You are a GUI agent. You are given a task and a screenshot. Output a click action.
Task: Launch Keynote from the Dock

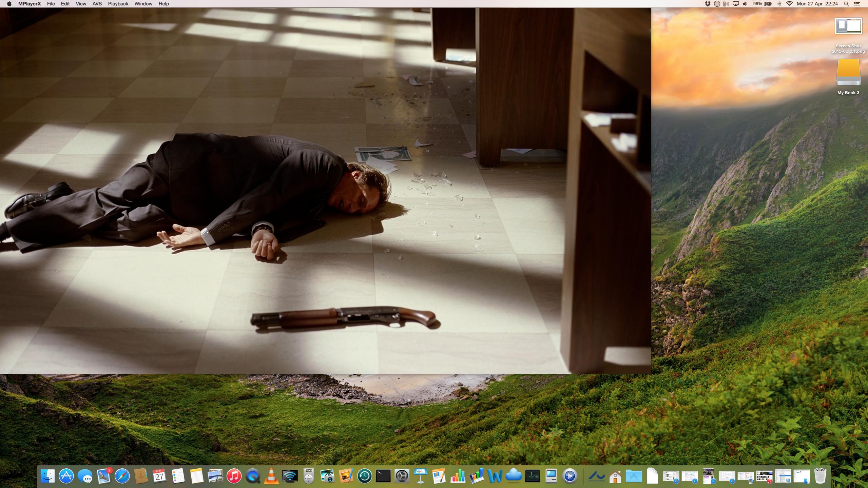pyautogui.click(x=421, y=476)
